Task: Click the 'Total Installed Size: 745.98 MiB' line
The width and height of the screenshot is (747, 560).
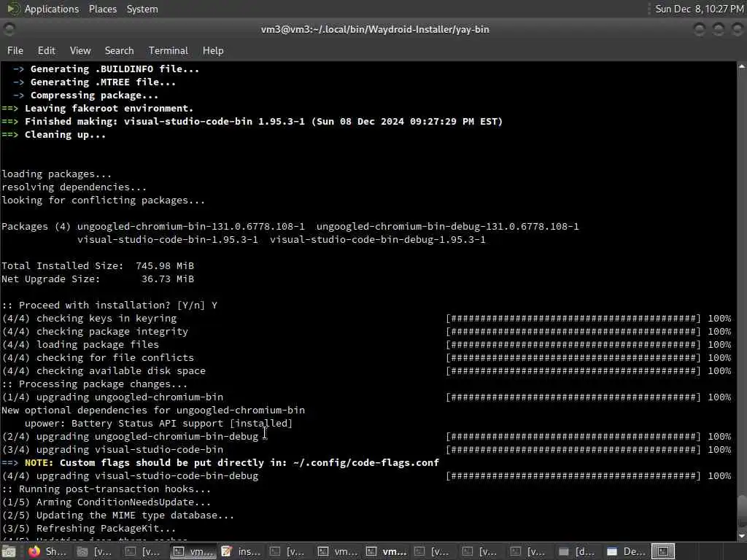Action: (98, 265)
